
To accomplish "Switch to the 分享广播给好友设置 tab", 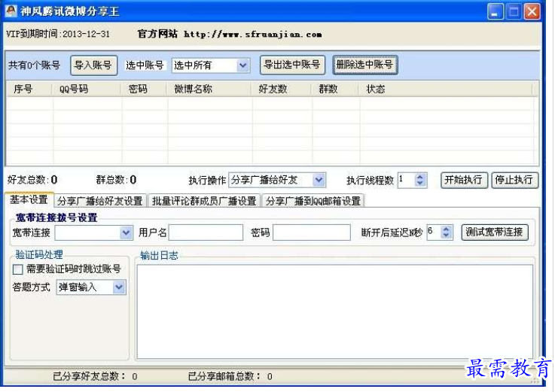I will (100, 201).
